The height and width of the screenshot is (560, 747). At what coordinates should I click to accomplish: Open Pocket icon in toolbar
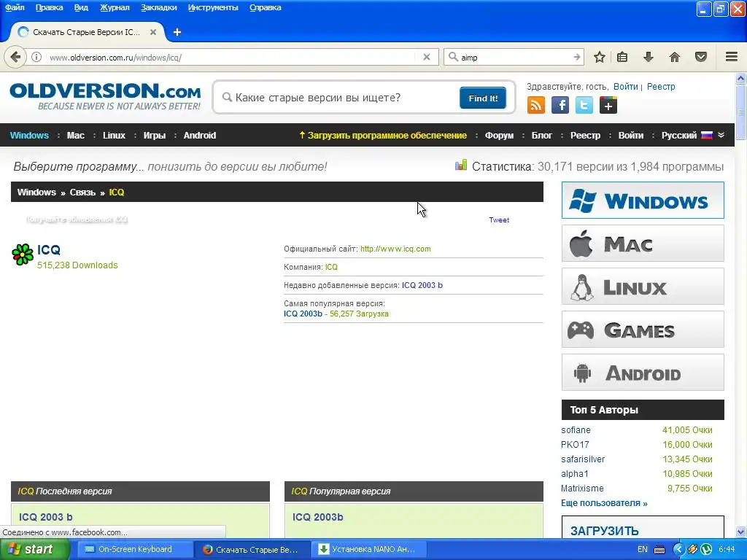[701, 57]
